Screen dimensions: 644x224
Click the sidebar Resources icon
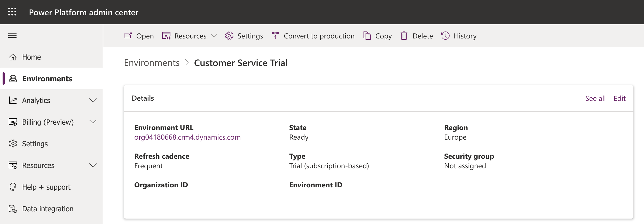(x=13, y=165)
